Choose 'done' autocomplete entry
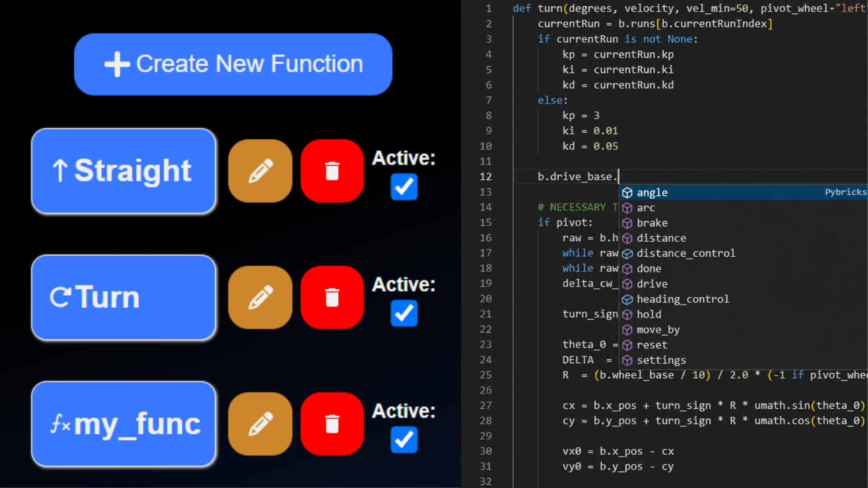868x488 pixels. (x=743, y=269)
